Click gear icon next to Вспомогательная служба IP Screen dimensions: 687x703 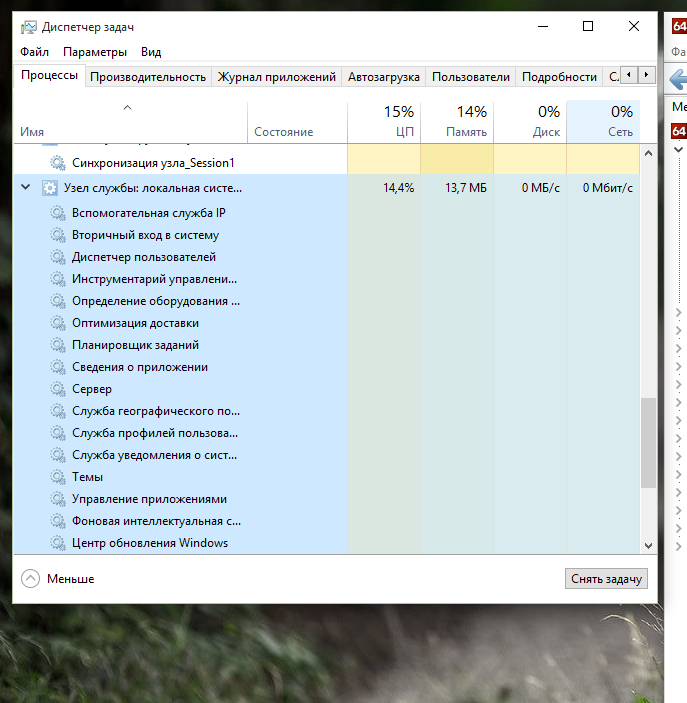(58, 213)
